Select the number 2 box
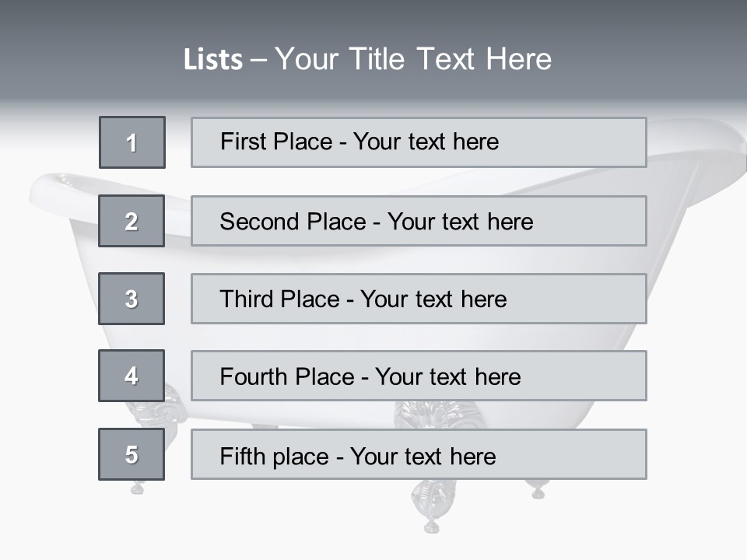 [x=132, y=221]
